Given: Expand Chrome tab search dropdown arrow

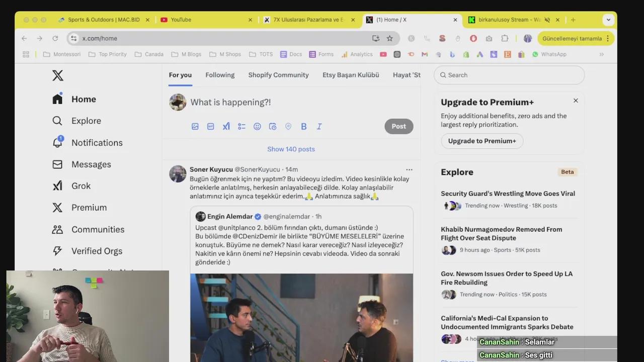Looking at the screenshot, I should point(608,20).
